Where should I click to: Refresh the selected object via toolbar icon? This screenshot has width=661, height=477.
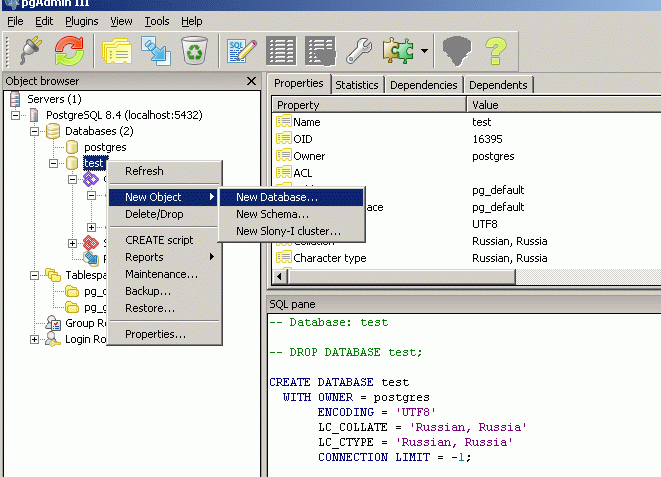(69, 51)
